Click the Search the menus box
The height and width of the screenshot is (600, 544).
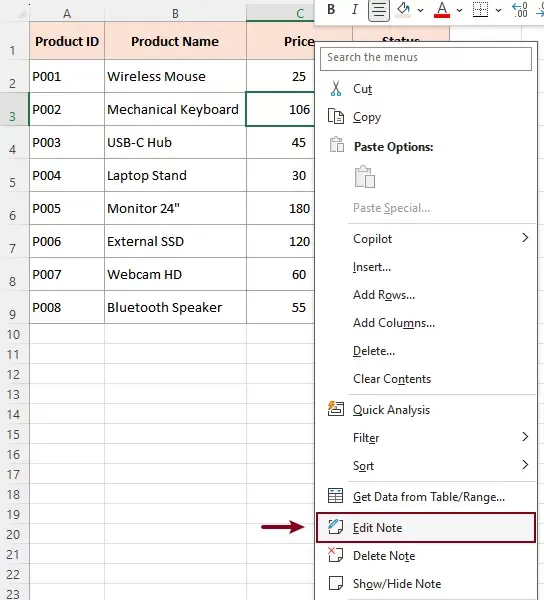[x=426, y=59]
